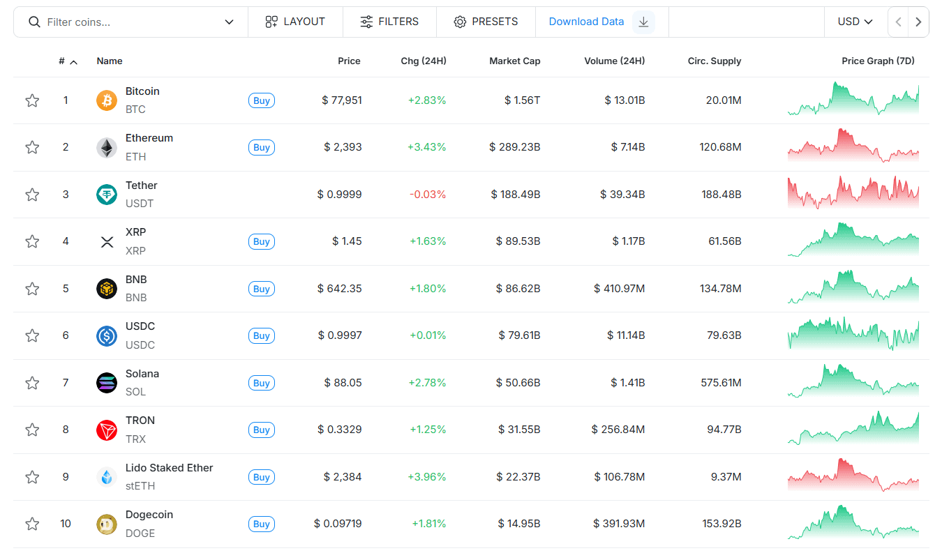The height and width of the screenshot is (560, 942).
Task: Expand the Filter coins dropdown arrow
Action: pos(229,22)
